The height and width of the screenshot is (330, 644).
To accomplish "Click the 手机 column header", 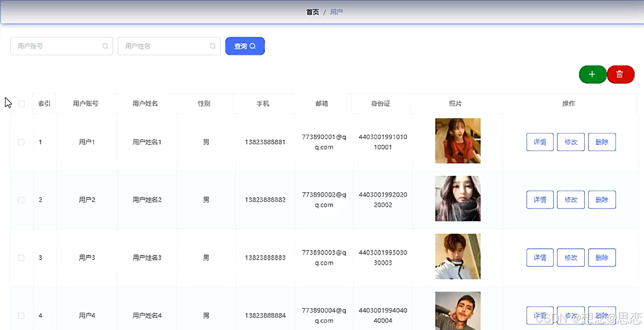I will (x=263, y=104).
